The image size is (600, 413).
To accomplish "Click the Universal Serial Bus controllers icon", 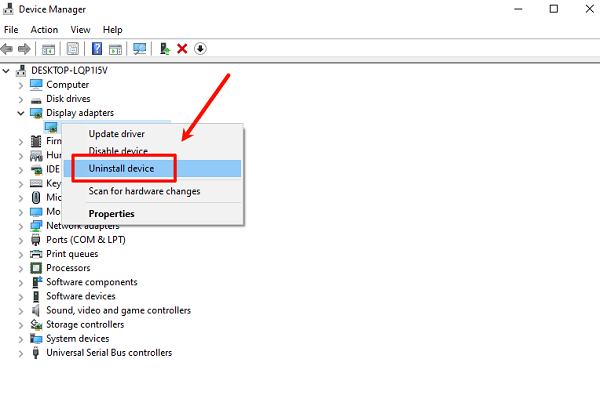I will 36,353.
